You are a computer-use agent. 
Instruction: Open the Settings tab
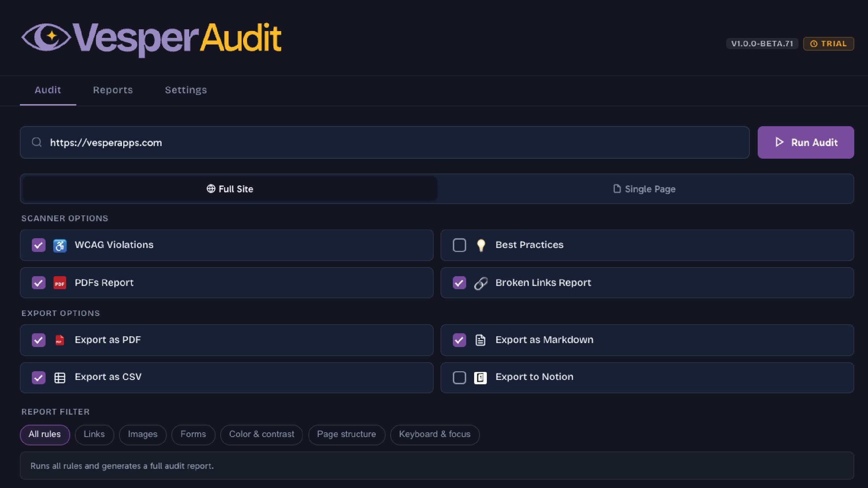point(186,90)
